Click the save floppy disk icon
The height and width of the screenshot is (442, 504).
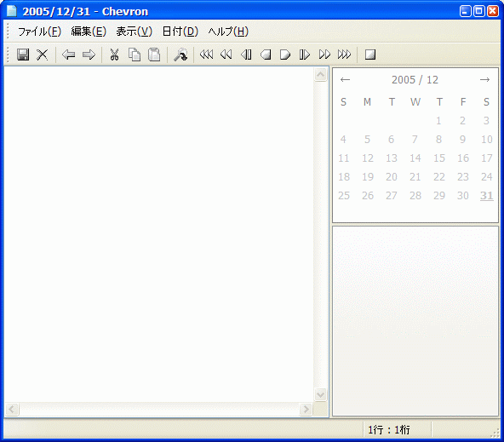tap(23, 55)
